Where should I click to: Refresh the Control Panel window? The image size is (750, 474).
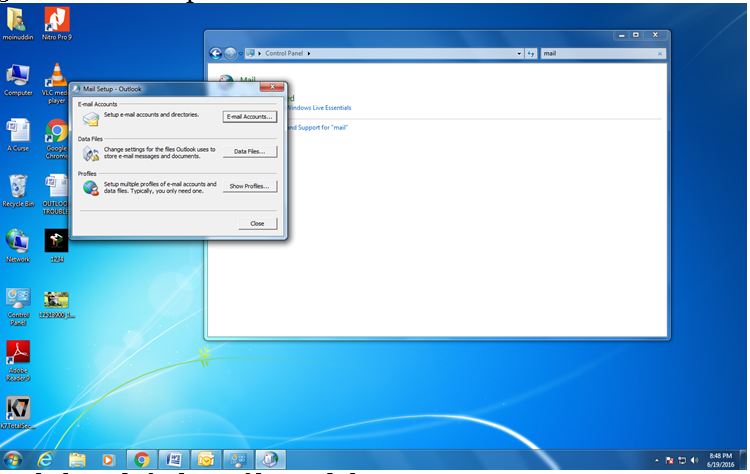click(x=530, y=54)
